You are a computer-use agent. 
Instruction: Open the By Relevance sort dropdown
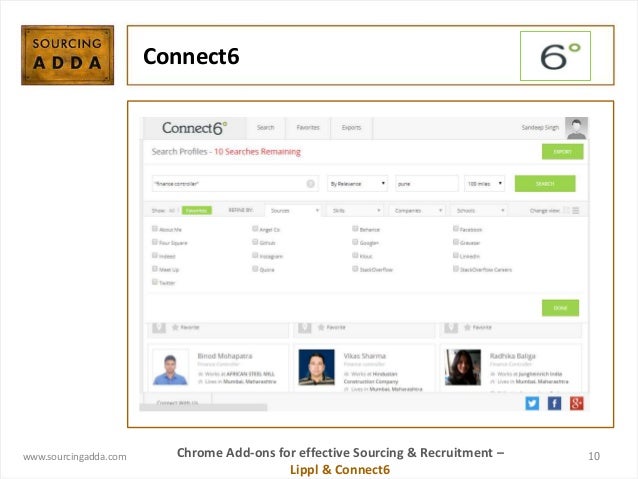pyautogui.click(x=357, y=184)
